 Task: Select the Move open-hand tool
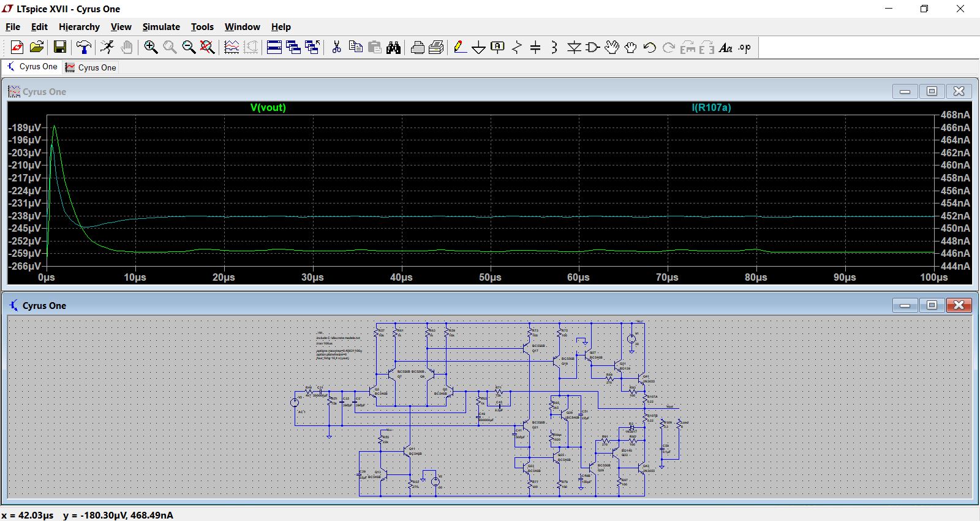[x=612, y=47]
